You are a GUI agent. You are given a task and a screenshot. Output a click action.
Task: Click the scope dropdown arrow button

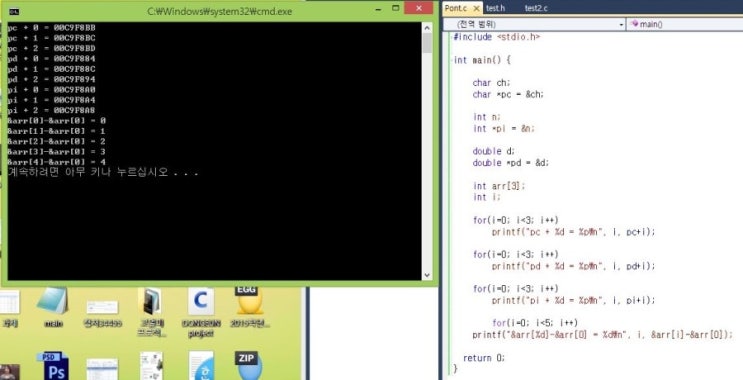click(x=621, y=24)
